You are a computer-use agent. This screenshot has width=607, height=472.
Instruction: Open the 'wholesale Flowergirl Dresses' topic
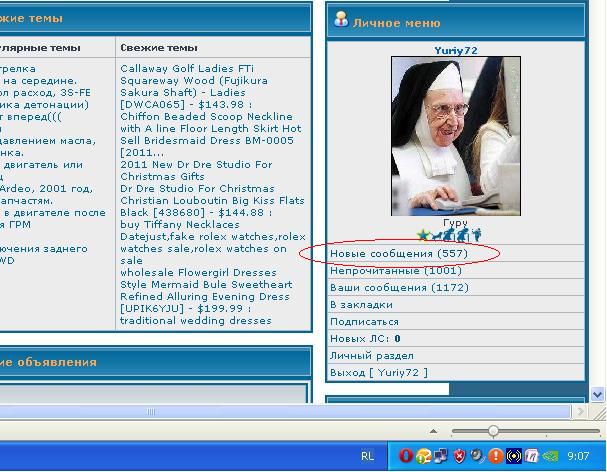[x=198, y=272]
